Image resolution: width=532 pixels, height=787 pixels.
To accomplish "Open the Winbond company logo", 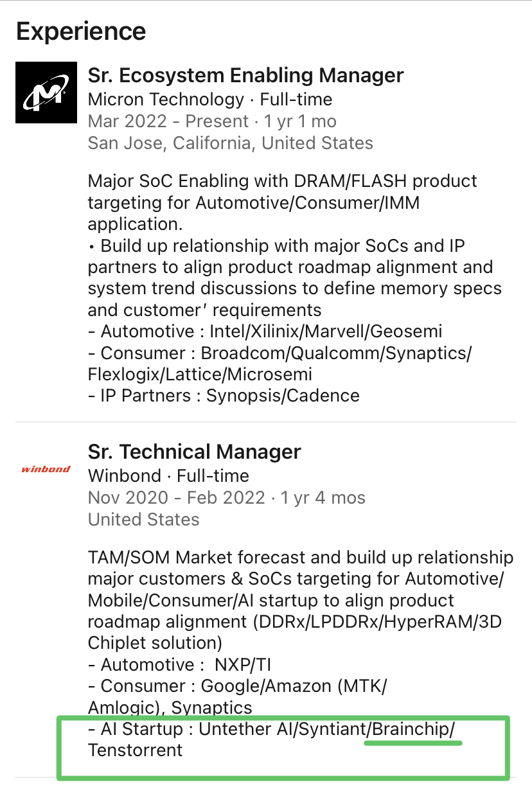I will 46,469.
